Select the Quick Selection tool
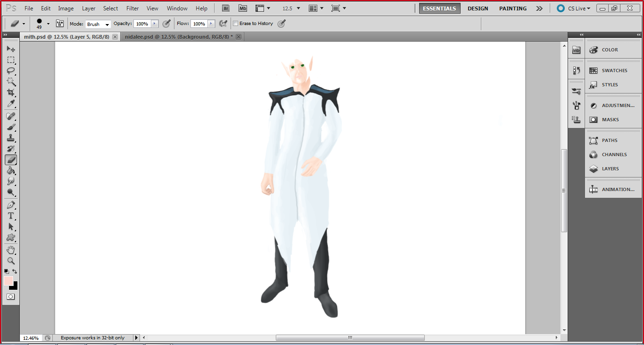 pos(11,81)
